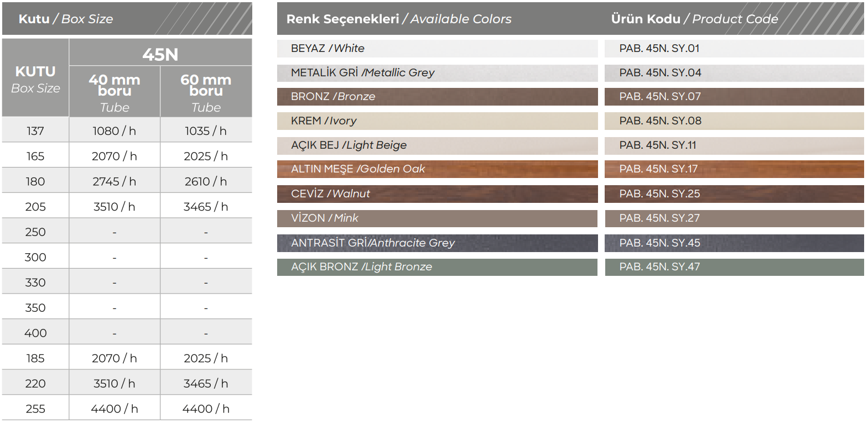Select the Metallic Grey color row
This screenshot has height=424, width=868.
437,72
